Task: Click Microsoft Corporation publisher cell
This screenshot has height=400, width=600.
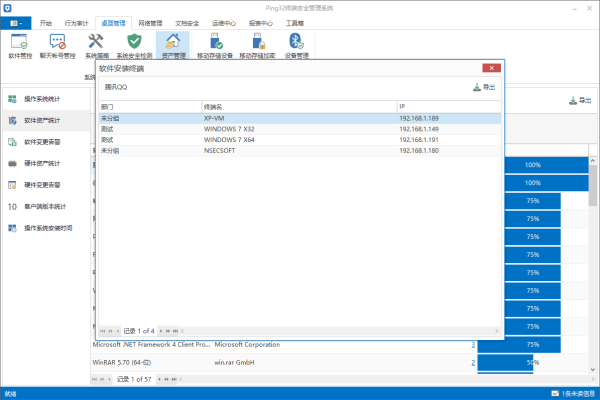Action: [247, 345]
